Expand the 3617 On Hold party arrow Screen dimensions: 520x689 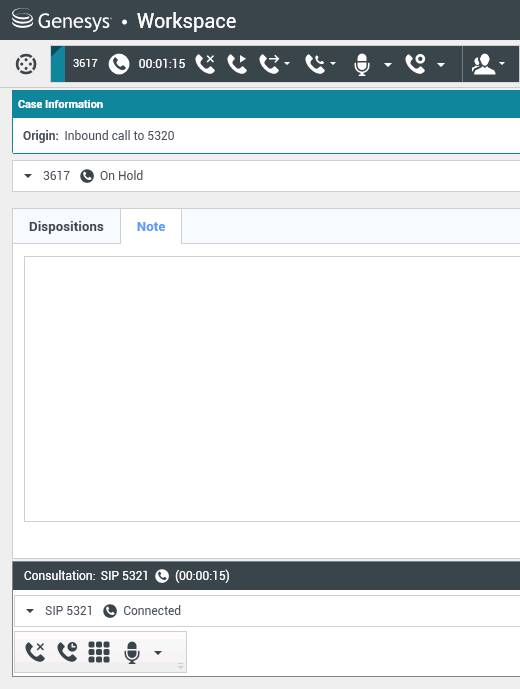[28, 176]
